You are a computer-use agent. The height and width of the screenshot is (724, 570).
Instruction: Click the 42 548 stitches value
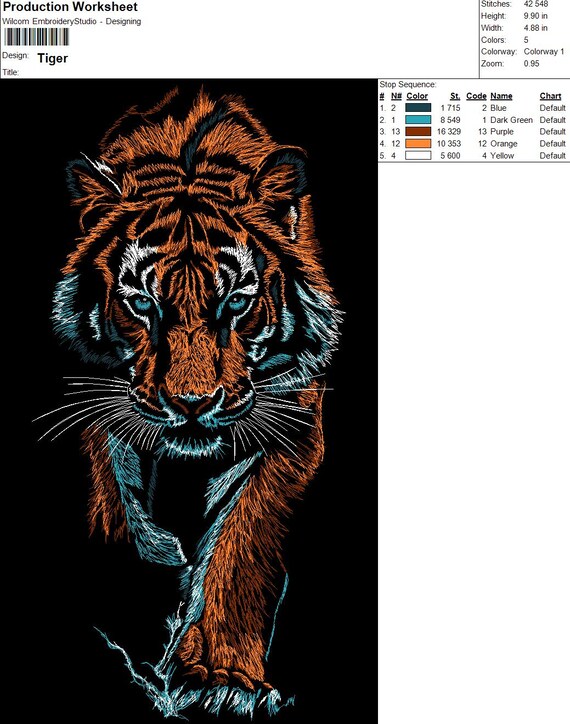(536, 4)
